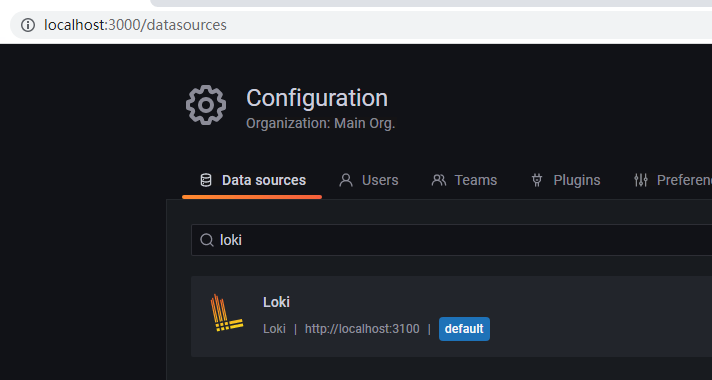Open the Preferences tab

(672, 180)
